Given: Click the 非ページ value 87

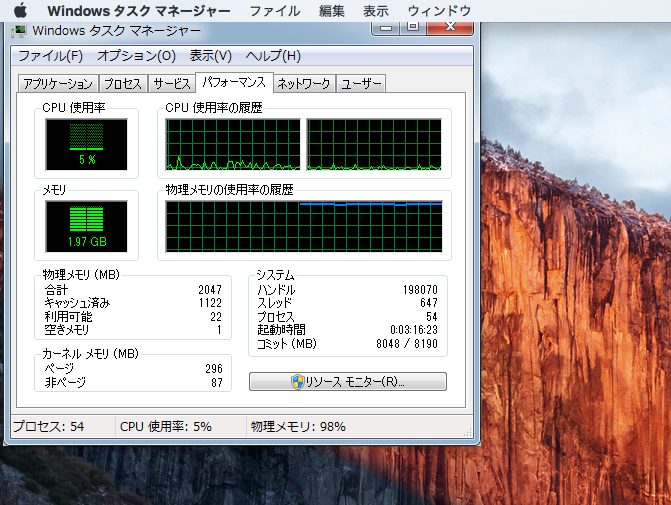Looking at the screenshot, I should [217, 382].
